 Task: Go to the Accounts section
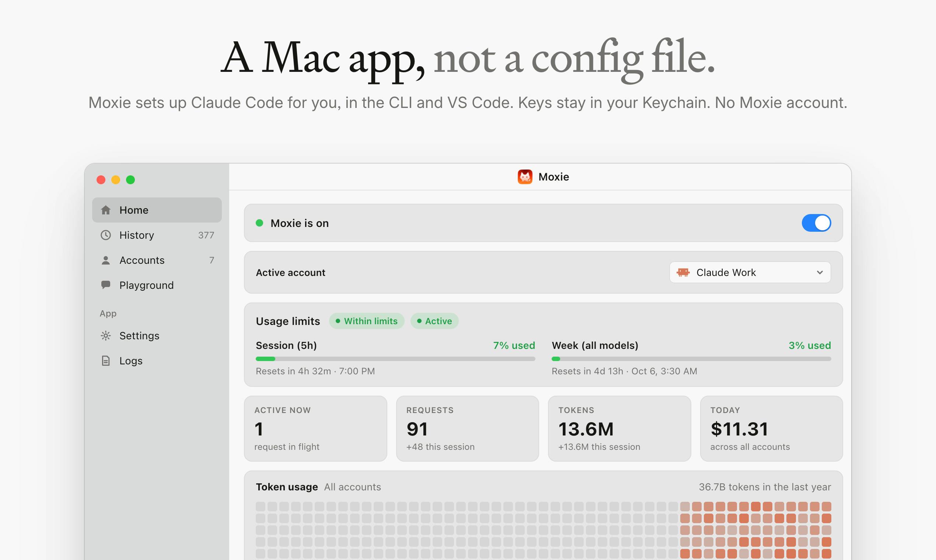point(157,260)
